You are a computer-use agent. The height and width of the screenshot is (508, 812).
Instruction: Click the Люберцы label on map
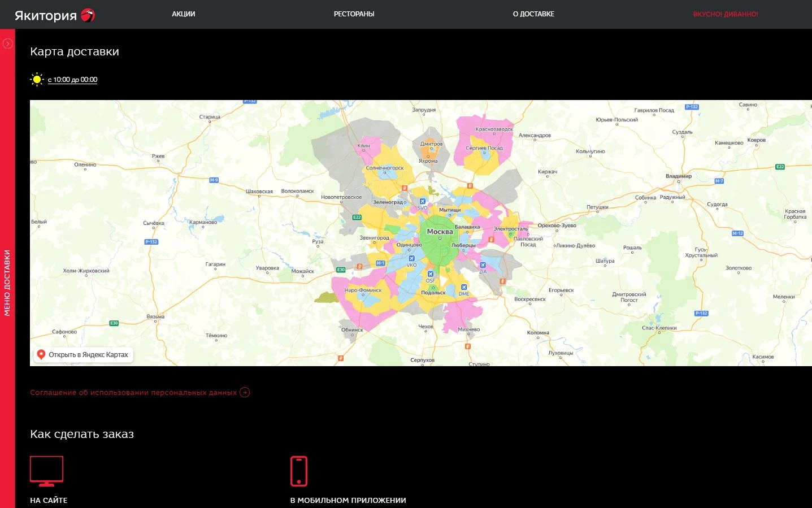pos(463,245)
